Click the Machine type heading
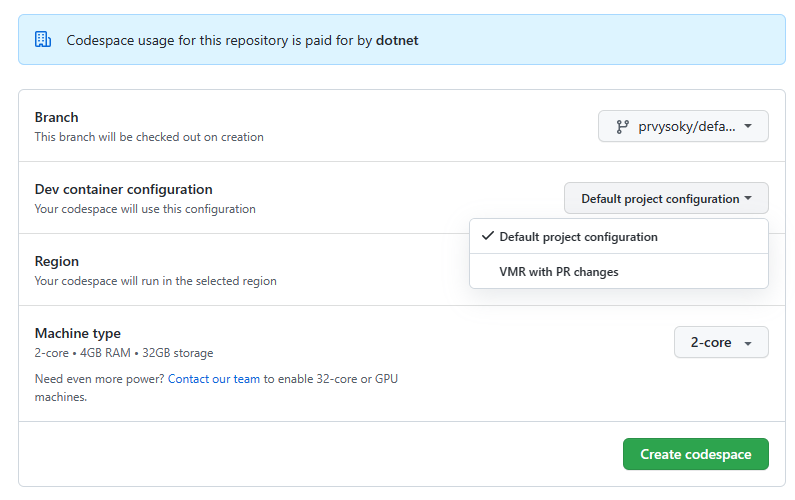 pyautogui.click(x=78, y=333)
